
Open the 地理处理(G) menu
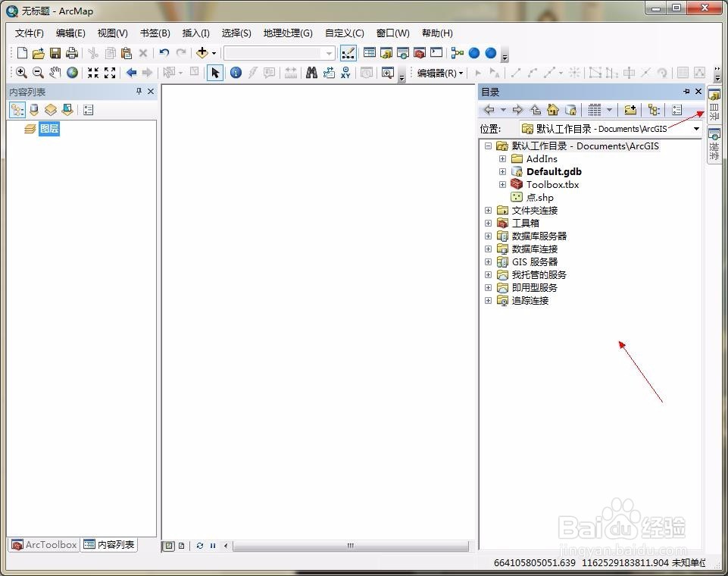pos(288,33)
